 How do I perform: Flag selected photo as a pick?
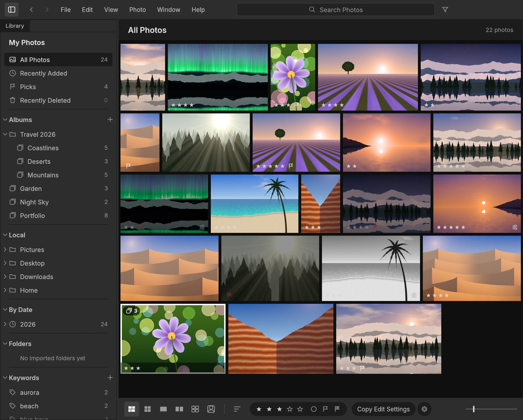click(x=325, y=409)
